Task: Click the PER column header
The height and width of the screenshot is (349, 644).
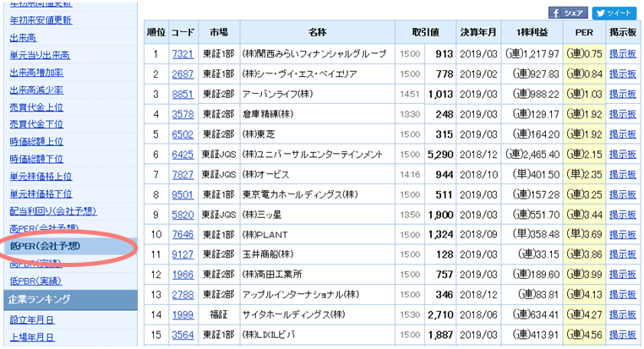Action: tap(584, 32)
